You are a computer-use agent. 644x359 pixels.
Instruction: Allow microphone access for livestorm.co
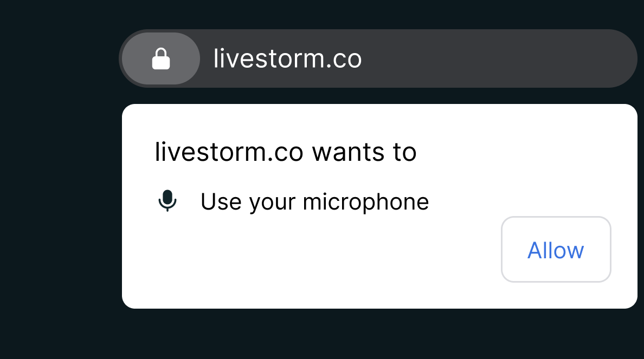556,250
